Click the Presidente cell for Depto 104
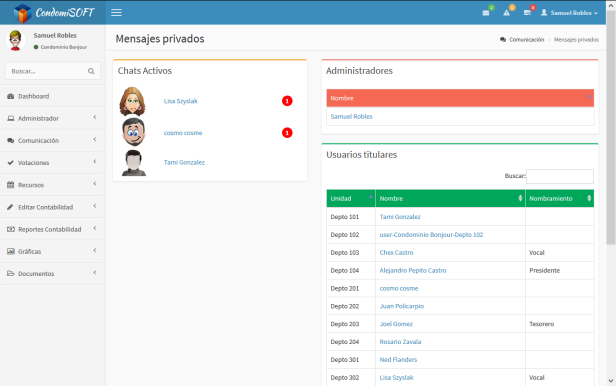 [559, 271]
